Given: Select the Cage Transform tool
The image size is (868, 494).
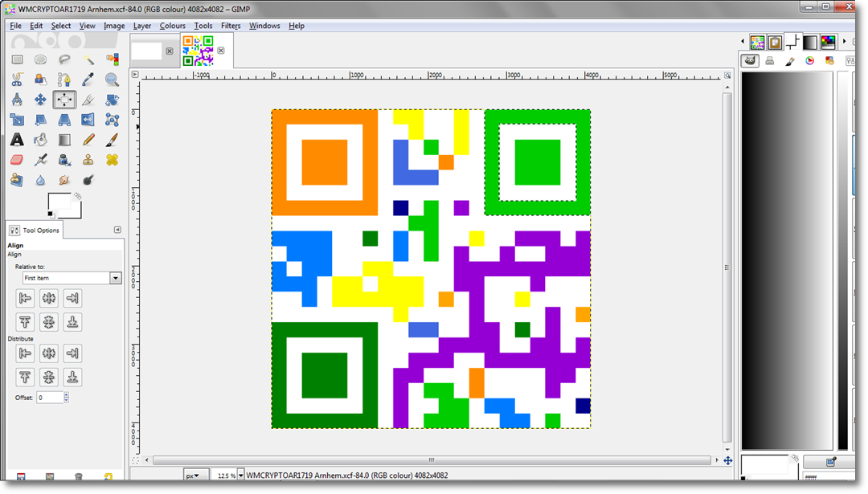Looking at the screenshot, I should click(x=112, y=120).
